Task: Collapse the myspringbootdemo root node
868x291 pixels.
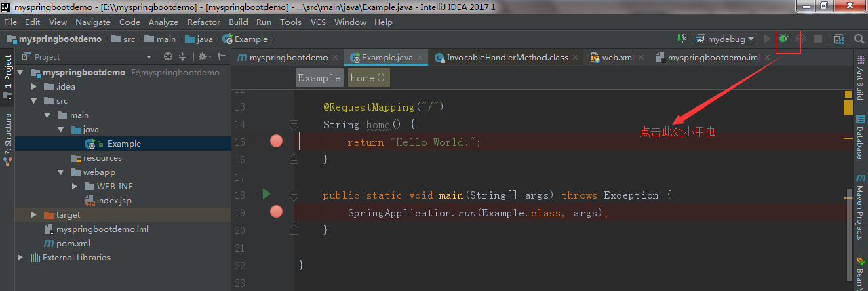Action: click(x=20, y=73)
